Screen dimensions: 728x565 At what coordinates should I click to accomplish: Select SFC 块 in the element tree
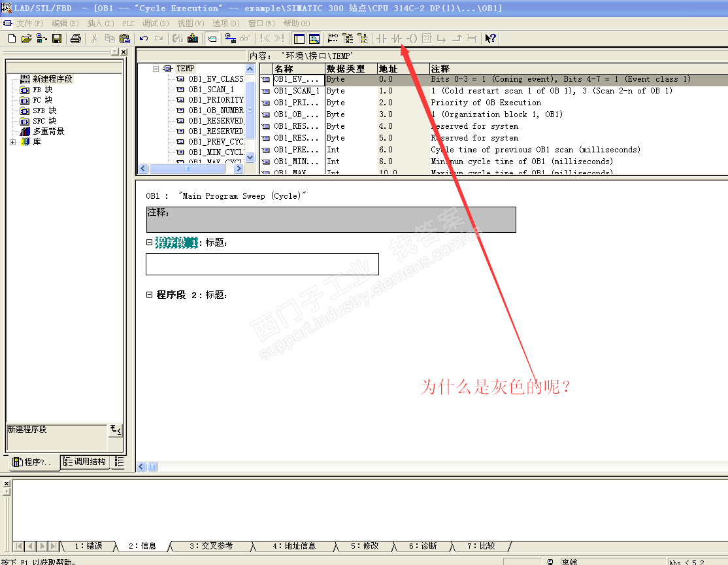coord(44,121)
